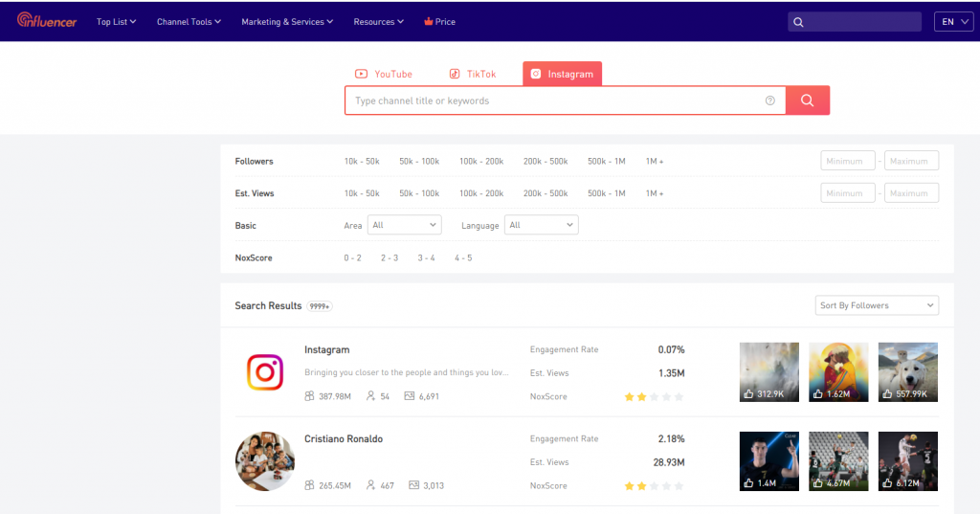Filter Est. Views by 50k - 100k
The image size is (980, 514).
click(419, 194)
